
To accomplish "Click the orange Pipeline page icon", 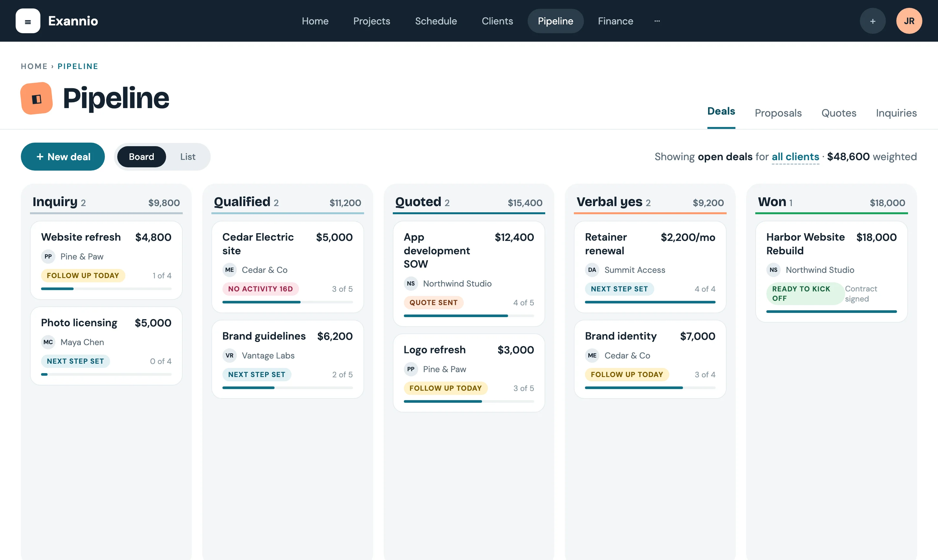I will tap(36, 99).
